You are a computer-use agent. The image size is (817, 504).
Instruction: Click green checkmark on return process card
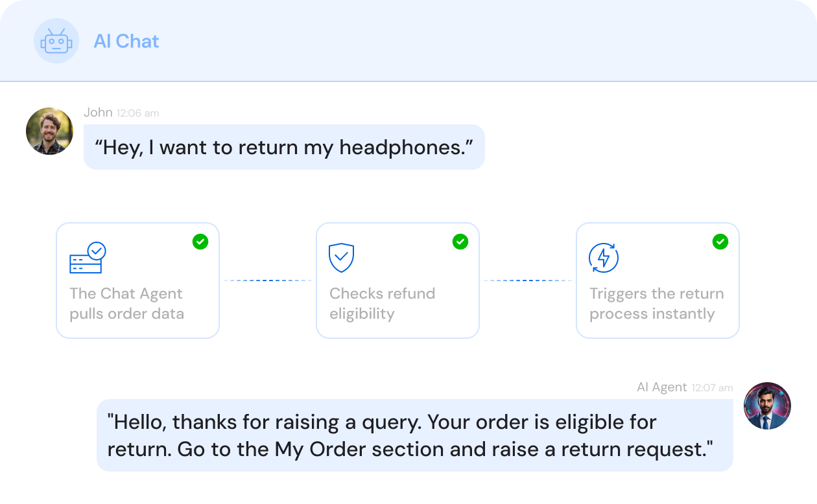click(x=720, y=242)
